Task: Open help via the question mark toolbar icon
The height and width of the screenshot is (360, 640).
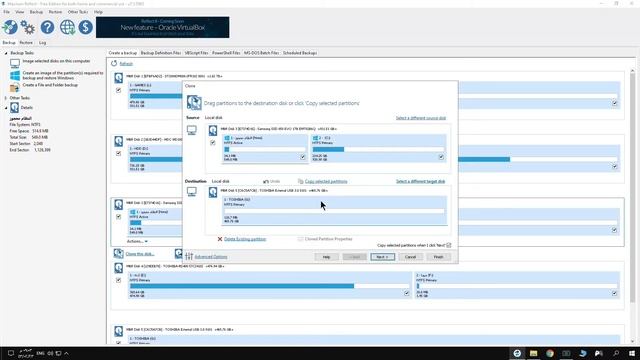Action: (47, 27)
